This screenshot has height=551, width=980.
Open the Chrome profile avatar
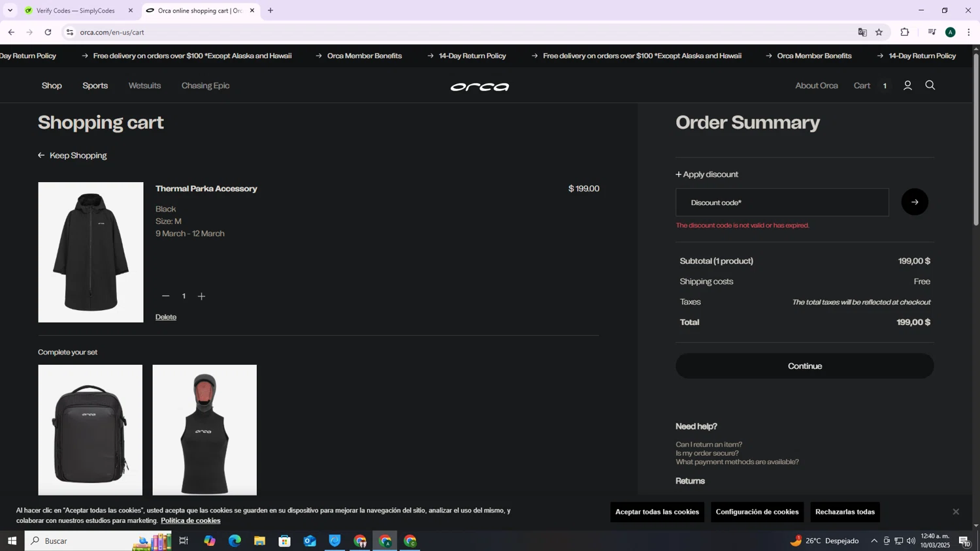click(951, 32)
